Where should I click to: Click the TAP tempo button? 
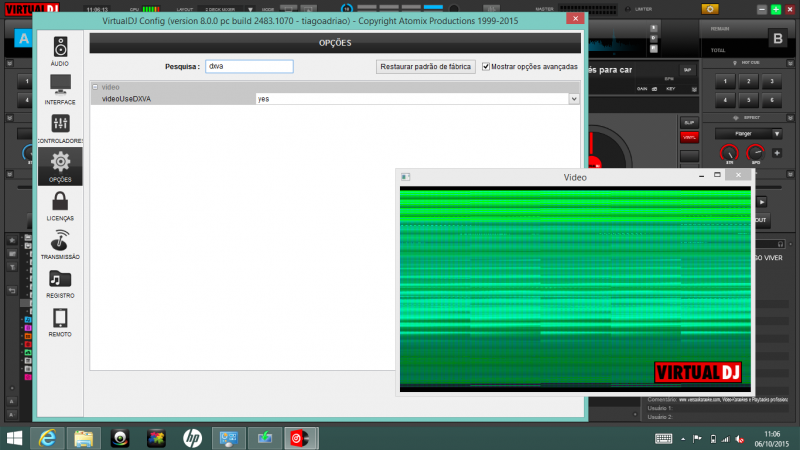(687, 70)
